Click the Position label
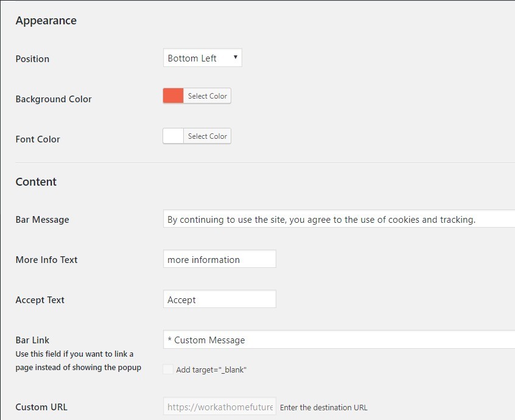Screen dimensions: 515x420 point(32,59)
